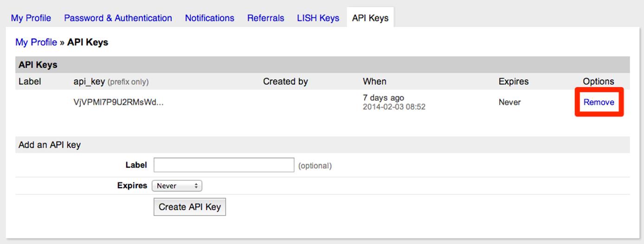Click the 7 days ago timestamp
Image resolution: width=644 pixels, height=244 pixels.
(383, 98)
